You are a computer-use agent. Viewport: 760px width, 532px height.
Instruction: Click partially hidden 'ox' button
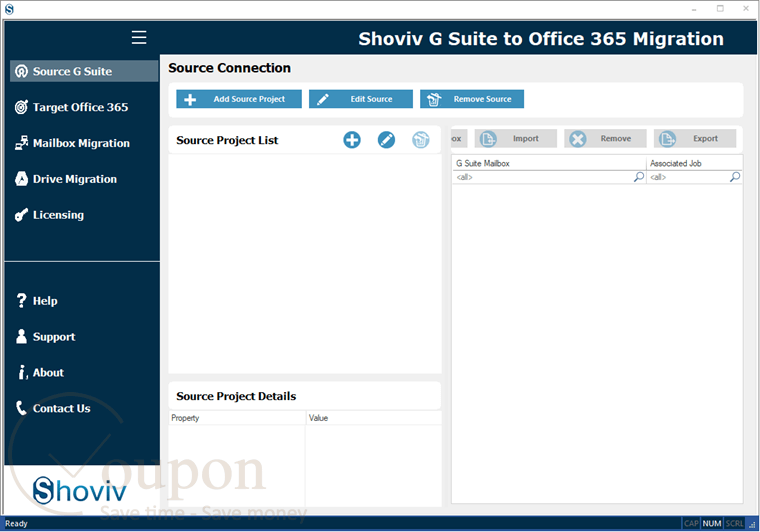point(459,139)
